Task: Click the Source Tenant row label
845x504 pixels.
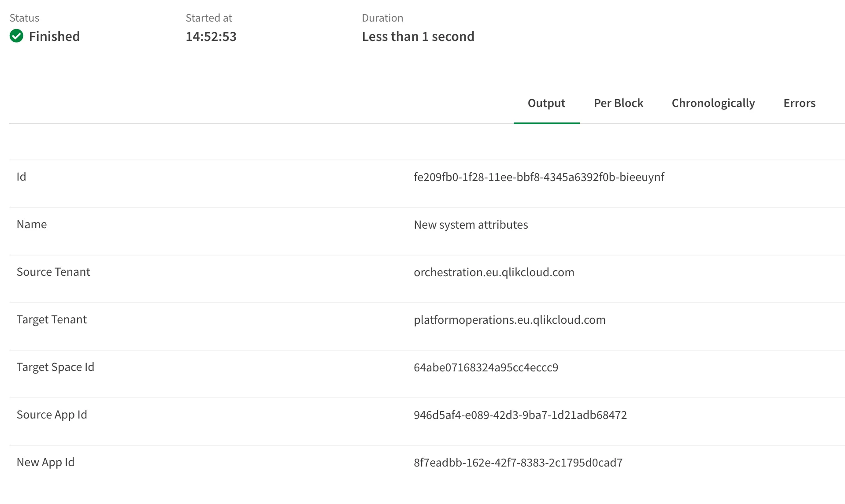Action: click(53, 272)
